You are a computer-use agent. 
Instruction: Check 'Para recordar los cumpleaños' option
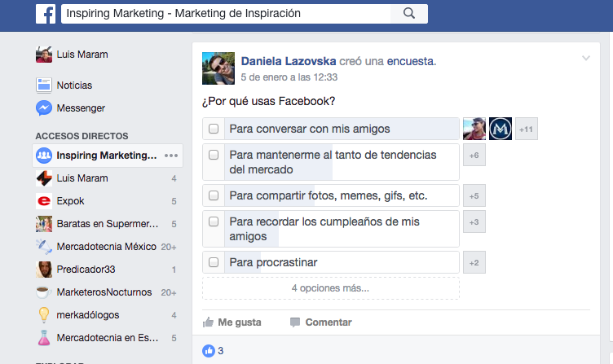point(214,221)
